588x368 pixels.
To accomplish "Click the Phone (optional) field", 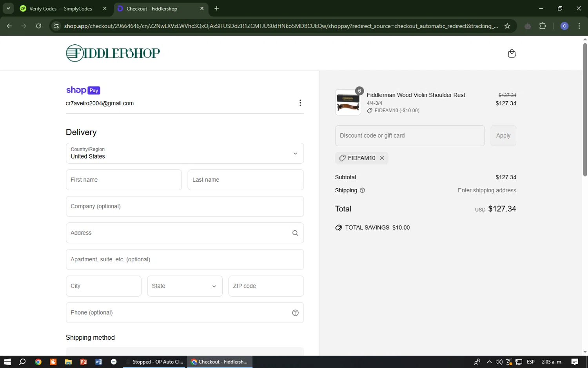I will (x=185, y=313).
